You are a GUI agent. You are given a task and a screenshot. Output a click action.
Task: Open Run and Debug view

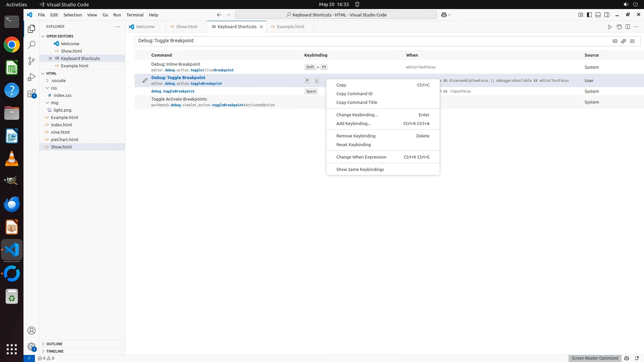point(32,77)
